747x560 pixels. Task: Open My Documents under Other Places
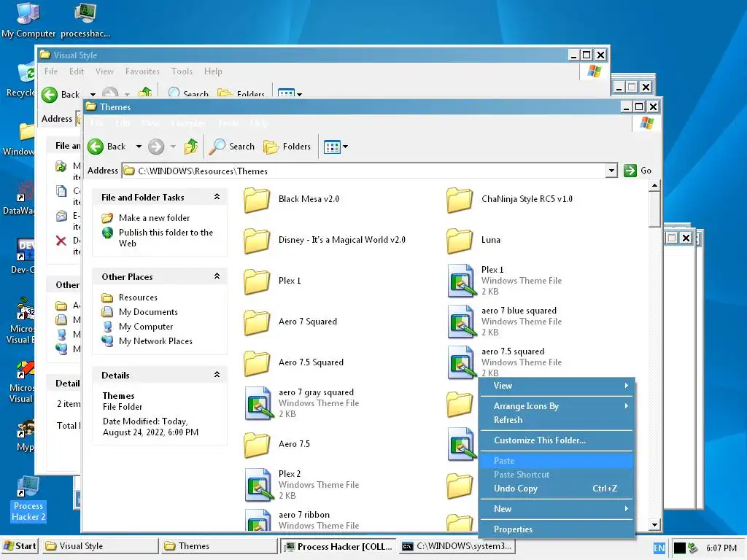148,312
